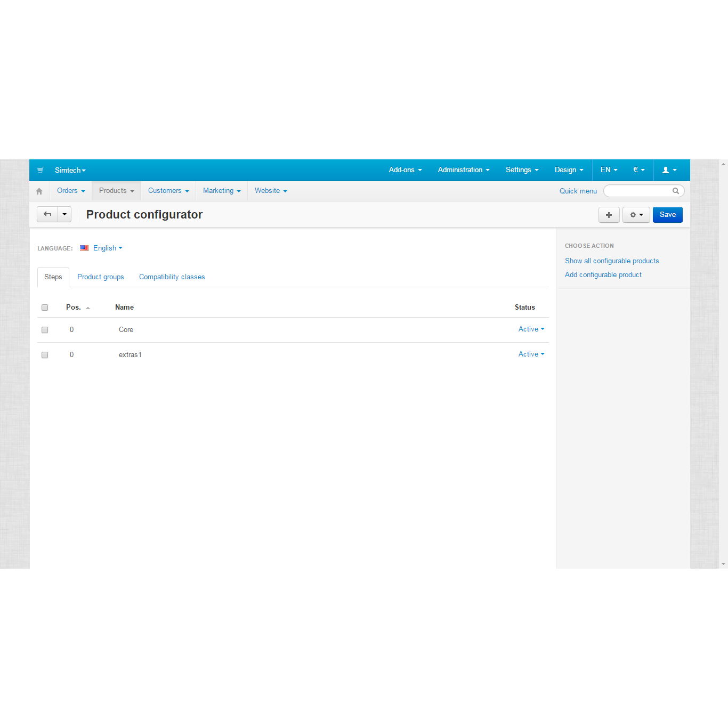Go to the home dashboard icon
The image size is (728, 728).
(39, 191)
